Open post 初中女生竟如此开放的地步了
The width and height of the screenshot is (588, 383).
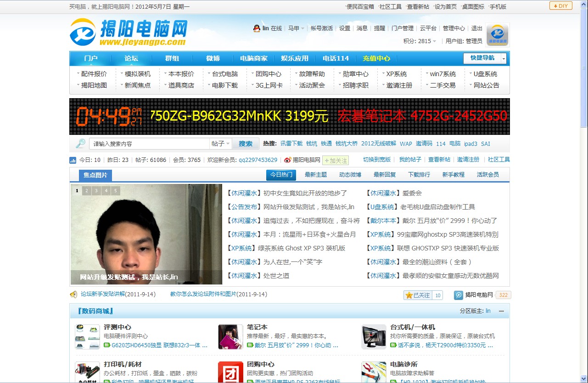click(x=305, y=193)
